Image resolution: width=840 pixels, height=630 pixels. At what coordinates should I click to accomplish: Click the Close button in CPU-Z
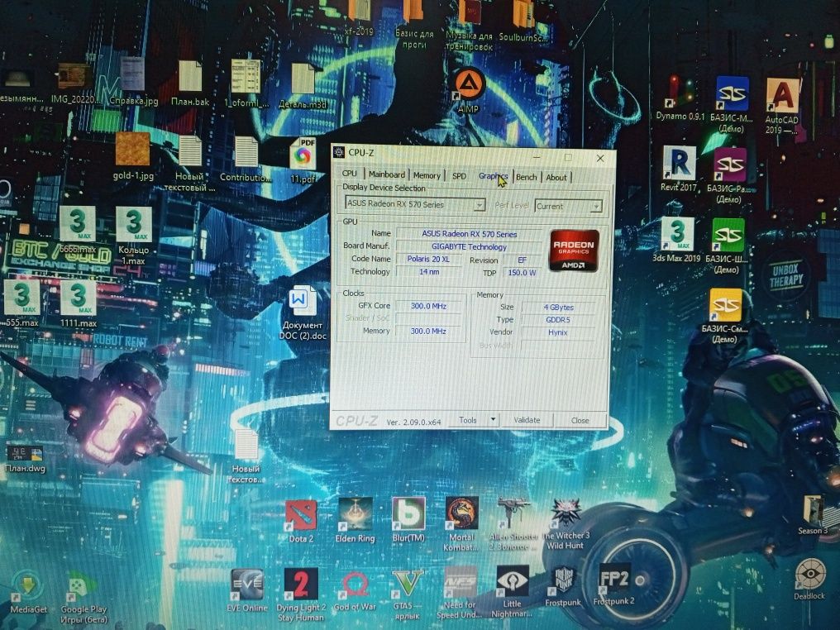(x=580, y=421)
